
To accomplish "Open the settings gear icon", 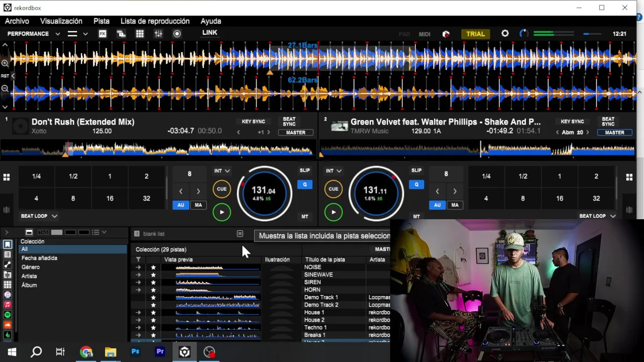I will coord(505,34).
